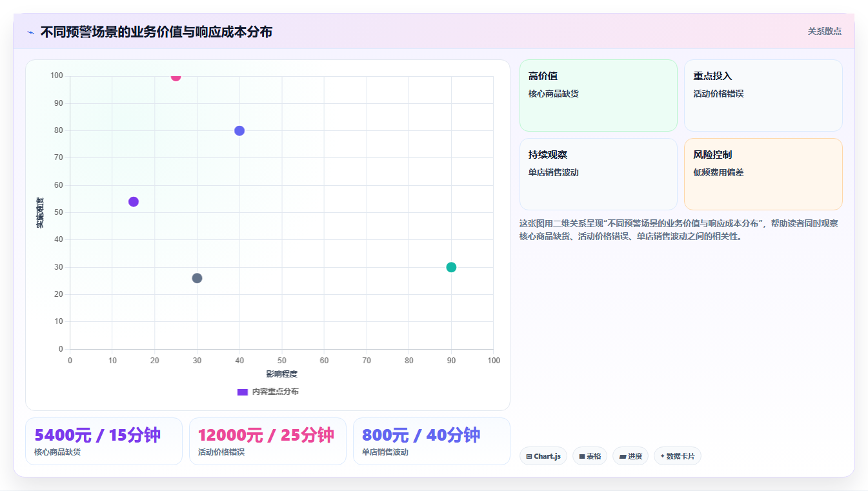Image resolution: width=868 pixels, height=491 pixels.
Task: Click the 单店销售波动 text in 持续观察 card
Action: 554,172
